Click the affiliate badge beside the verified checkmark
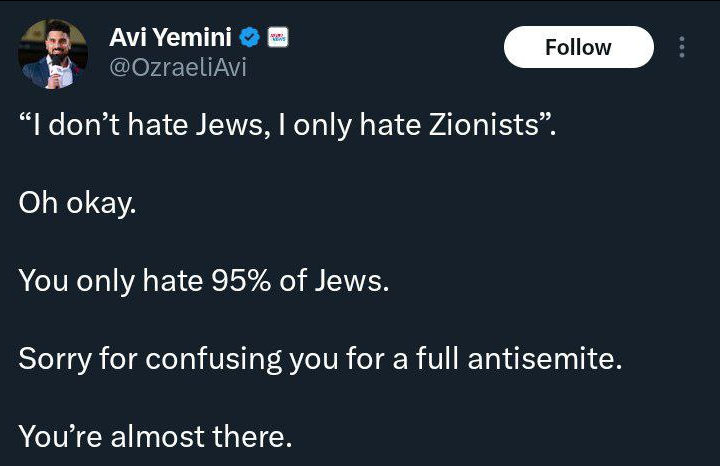The image size is (720, 466). [x=277, y=38]
